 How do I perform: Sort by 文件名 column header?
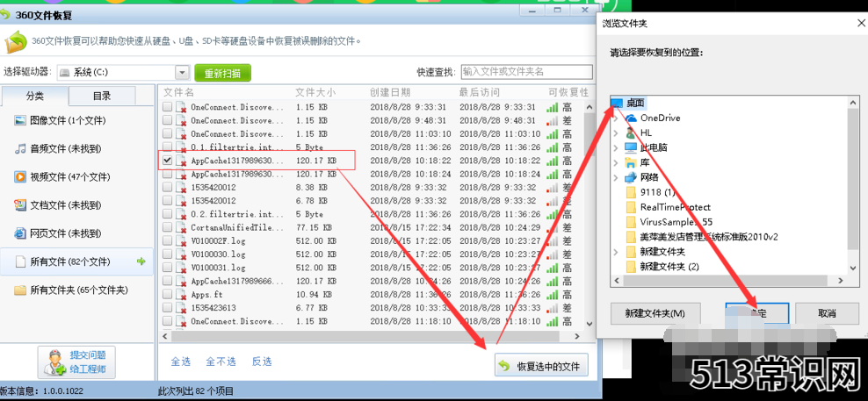point(178,92)
